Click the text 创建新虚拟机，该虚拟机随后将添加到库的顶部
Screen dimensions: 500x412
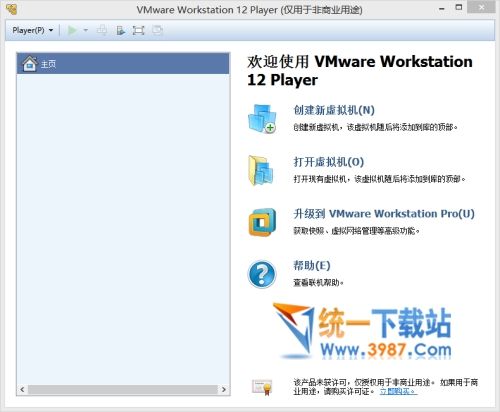pyautogui.click(x=375, y=127)
